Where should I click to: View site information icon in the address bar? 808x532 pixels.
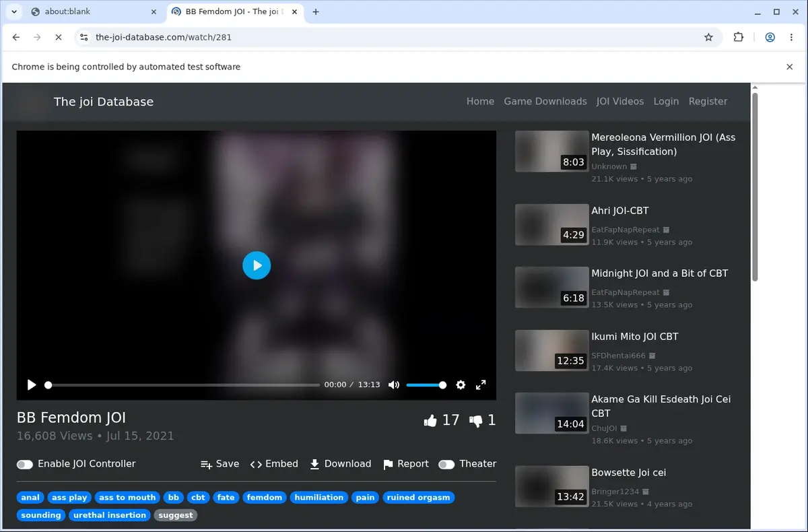[x=83, y=37]
